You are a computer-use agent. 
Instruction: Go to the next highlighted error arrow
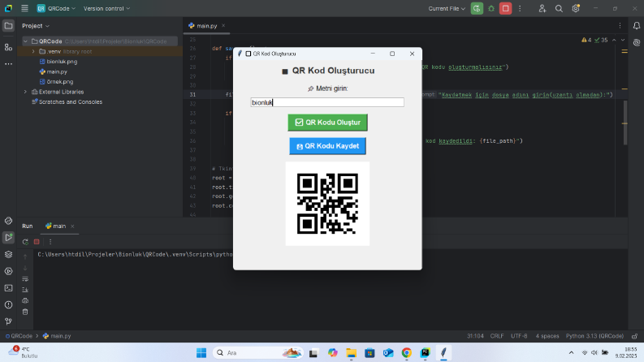pos(623,41)
